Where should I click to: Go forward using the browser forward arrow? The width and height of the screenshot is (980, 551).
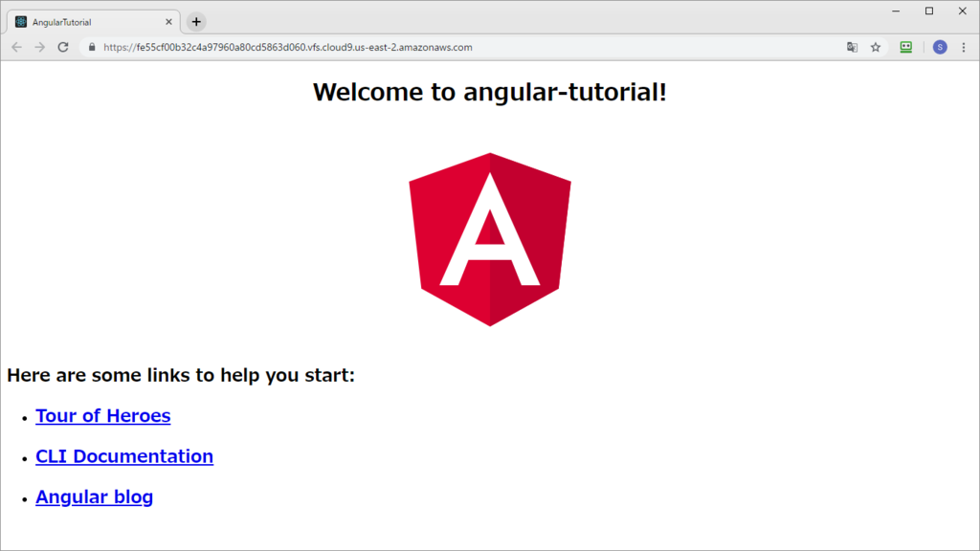(x=40, y=47)
